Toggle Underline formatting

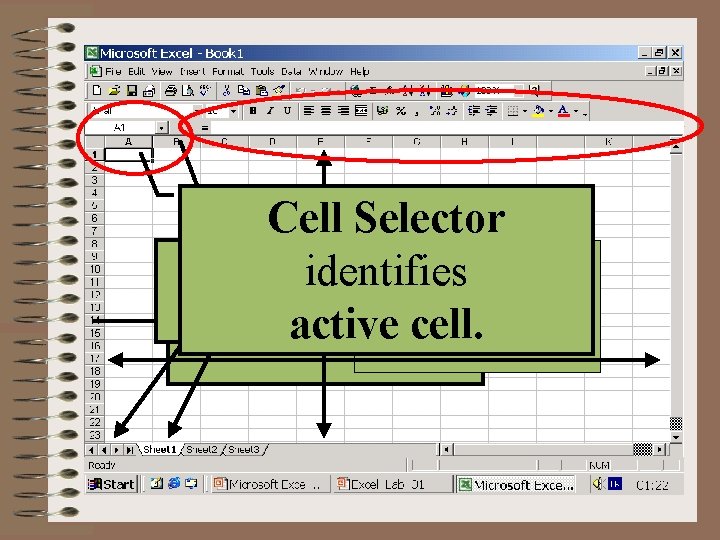287,111
